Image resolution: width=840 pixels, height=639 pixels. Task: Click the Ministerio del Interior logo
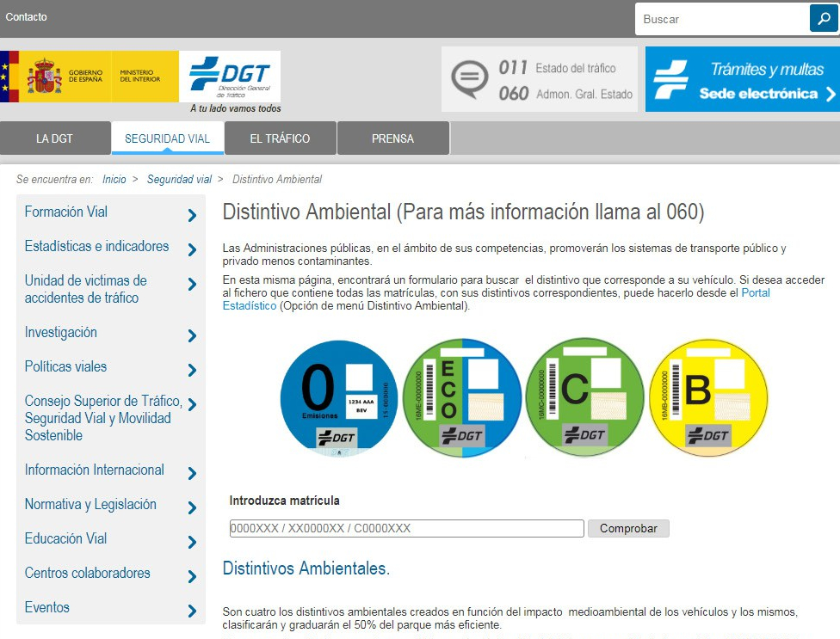tap(139, 76)
